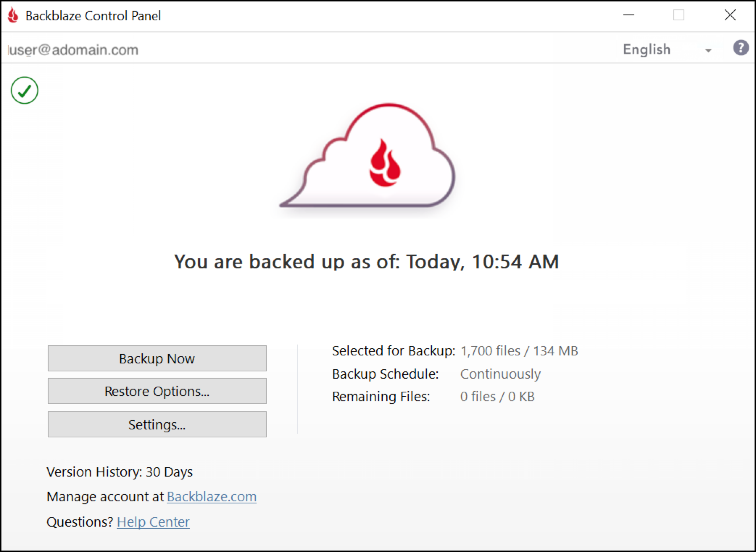Click the Selected for Backup label
Image resolution: width=756 pixels, height=552 pixels.
(x=394, y=351)
